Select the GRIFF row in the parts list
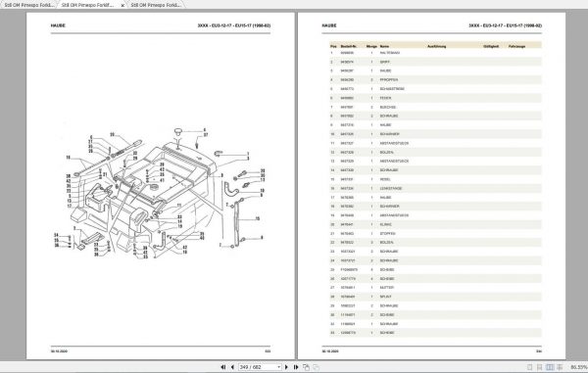588x373 pixels. tap(436, 62)
